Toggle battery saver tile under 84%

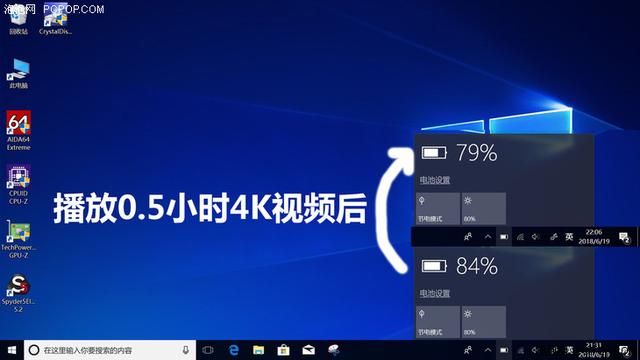click(x=438, y=322)
